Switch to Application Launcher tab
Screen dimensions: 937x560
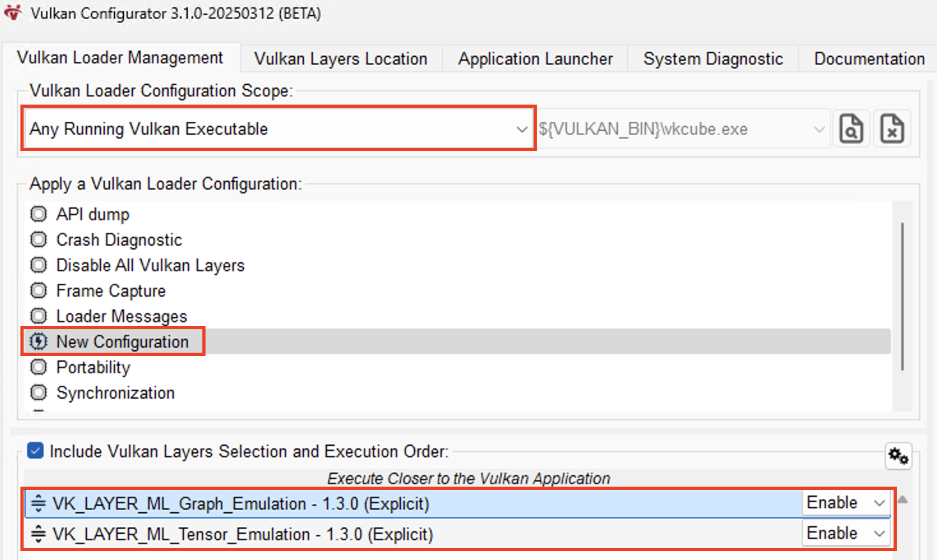(535, 59)
